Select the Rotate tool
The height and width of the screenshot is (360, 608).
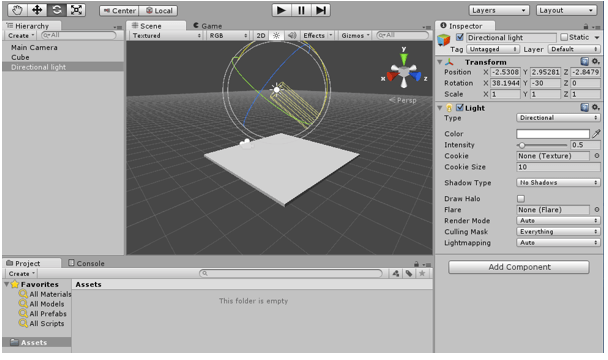pos(57,10)
